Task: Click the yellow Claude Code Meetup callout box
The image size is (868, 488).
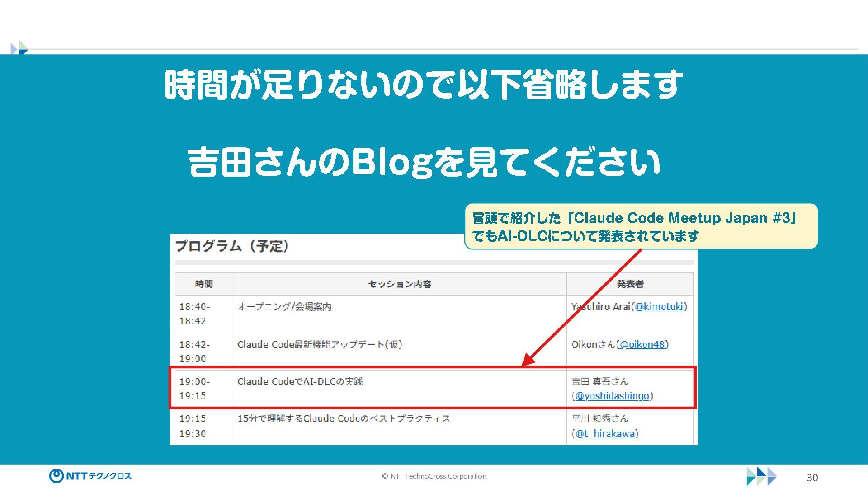Action: pyautogui.click(x=641, y=226)
